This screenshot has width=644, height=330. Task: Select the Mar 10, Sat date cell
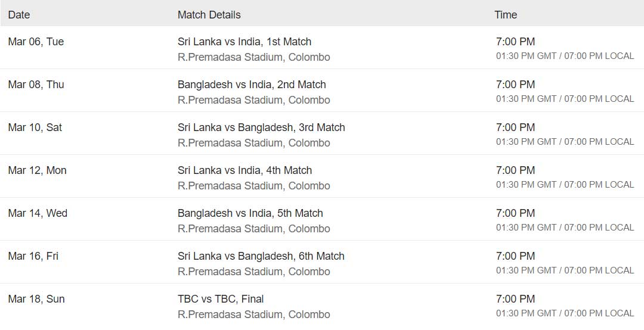(x=35, y=127)
